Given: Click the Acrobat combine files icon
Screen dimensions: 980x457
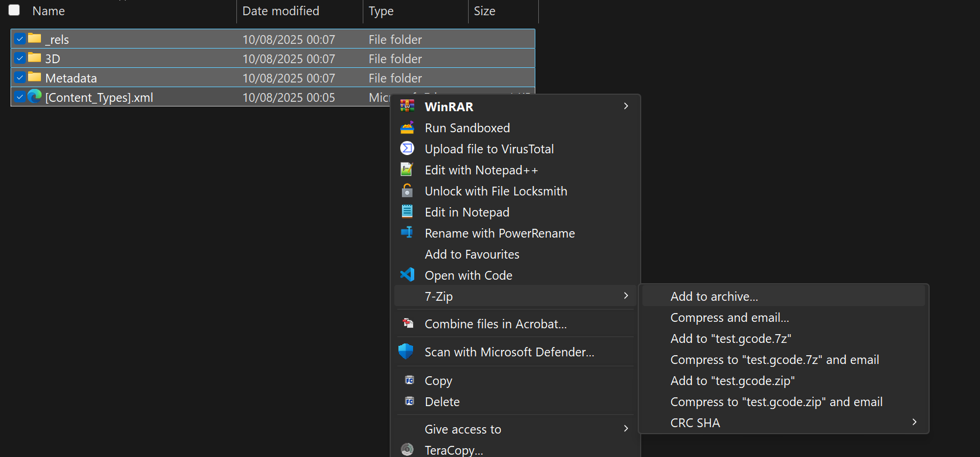Looking at the screenshot, I should pyautogui.click(x=408, y=323).
